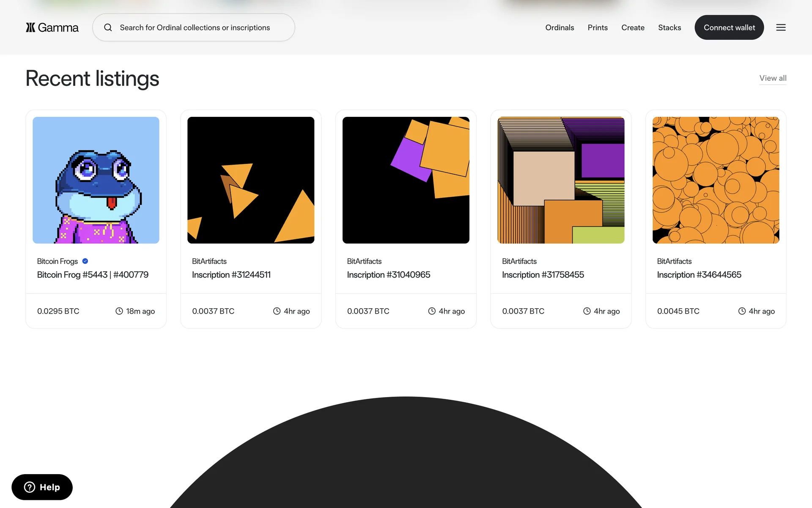Open orange triangles artwork thumbnail
The height and width of the screenshot is (508, 812).
[x=251, y=180]
